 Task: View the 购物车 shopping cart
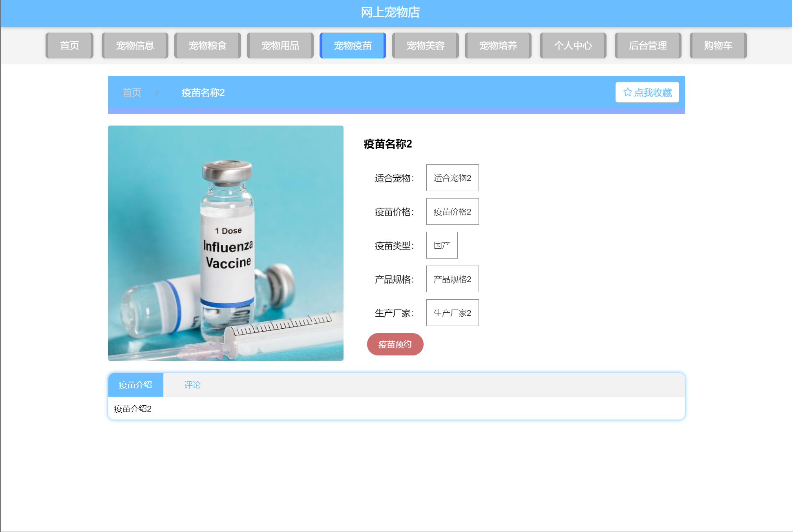point(718,46)
